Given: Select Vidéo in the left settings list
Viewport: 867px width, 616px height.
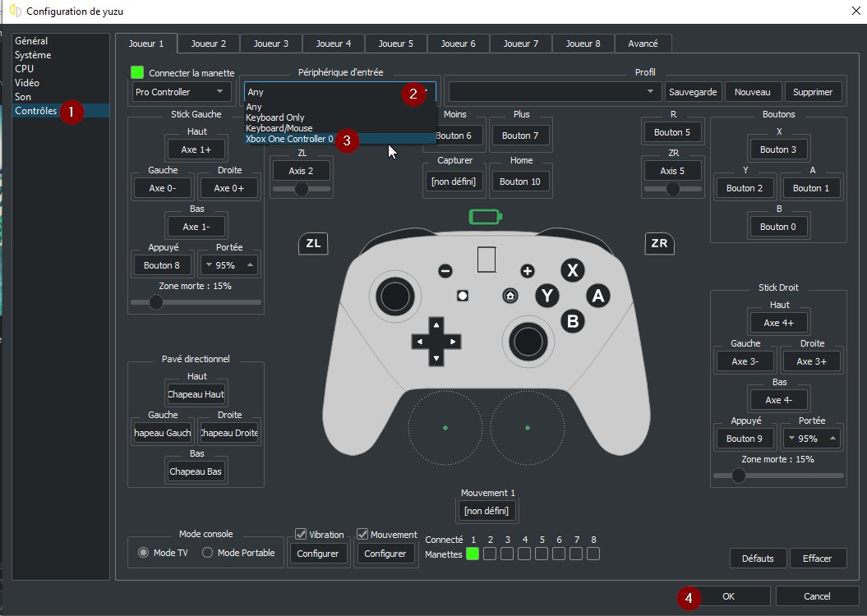Looking at the screenshot, I should [27, 83].
